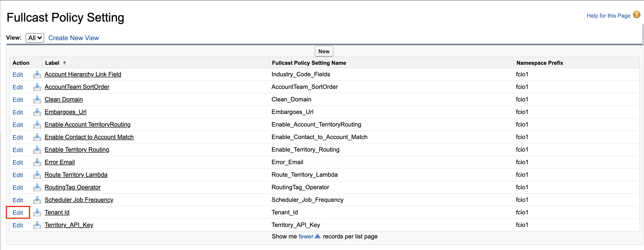The height and width of the screenshot is (250, 644).
Task: Click the download icon for Territory_API_Key
Action: [37, 225]
